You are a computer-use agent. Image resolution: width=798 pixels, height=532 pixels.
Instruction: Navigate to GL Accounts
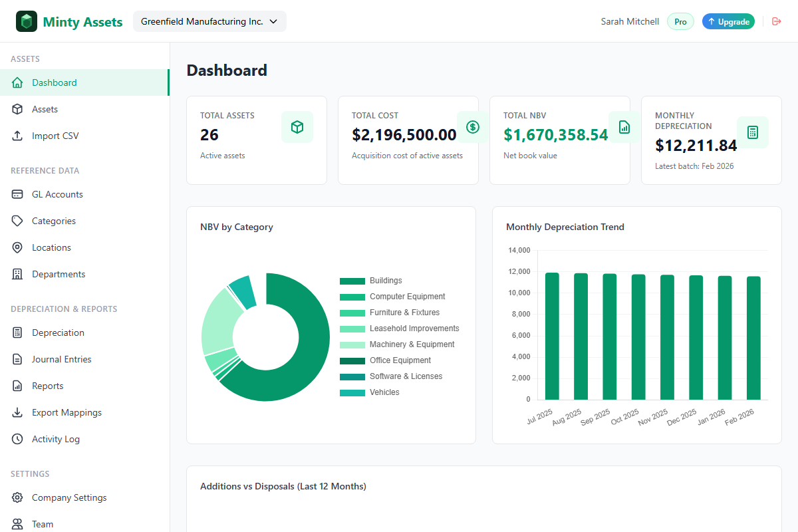pos(84,194)
